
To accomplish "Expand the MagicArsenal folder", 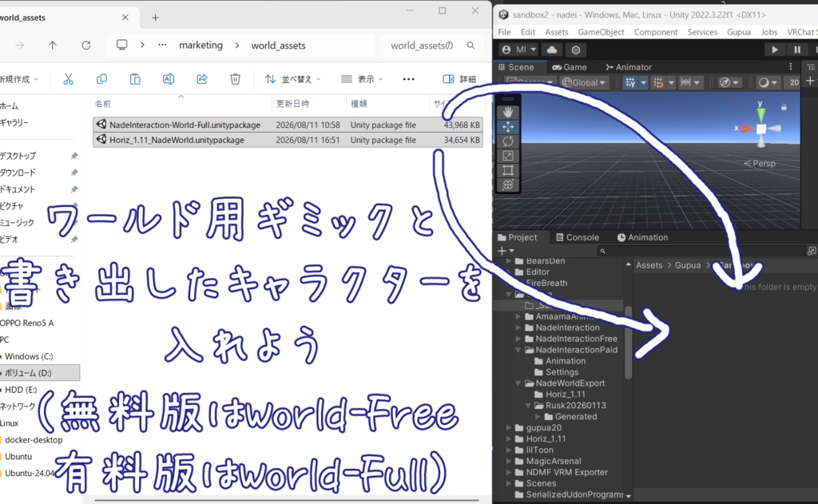I will coord(508,461).
